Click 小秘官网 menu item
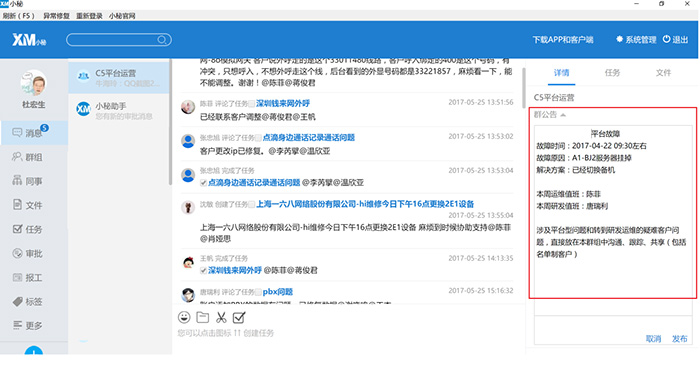The width and height of the screenshot is (700, 370). pyautogui.click(x=122, y=16)
